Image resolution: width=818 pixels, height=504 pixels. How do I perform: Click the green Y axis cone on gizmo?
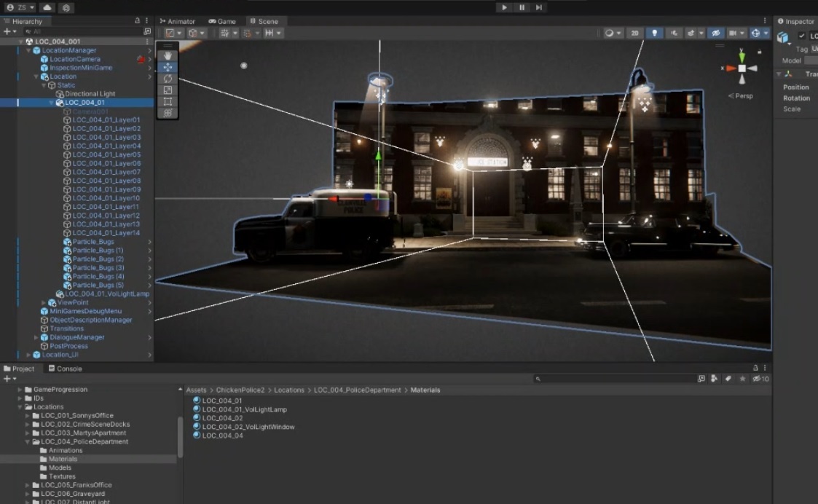(742, 58)
